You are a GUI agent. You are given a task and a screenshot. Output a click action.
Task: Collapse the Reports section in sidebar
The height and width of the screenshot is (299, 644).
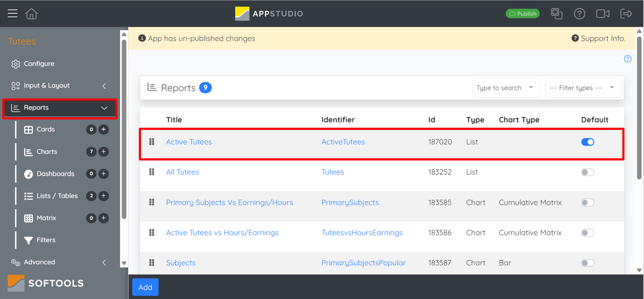[104, 108]
